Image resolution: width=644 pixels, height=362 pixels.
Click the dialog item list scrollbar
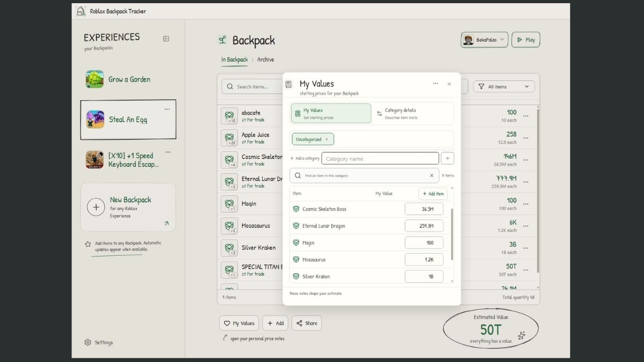point(452,234)
